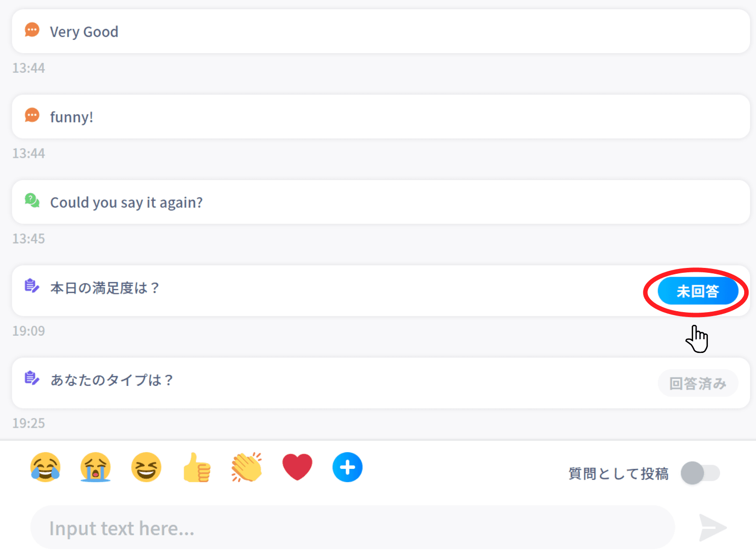Send a heart reaction

click(297, 467)
